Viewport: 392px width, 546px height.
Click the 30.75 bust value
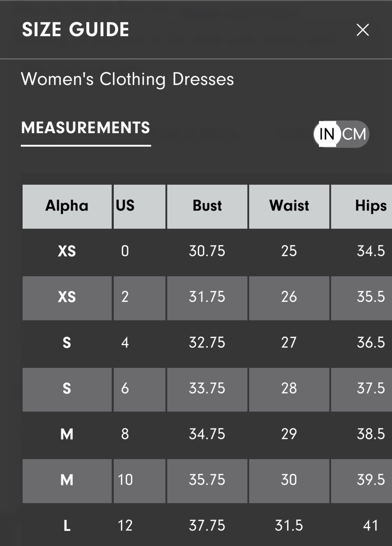pyautogui.click(x=207, y=251)
